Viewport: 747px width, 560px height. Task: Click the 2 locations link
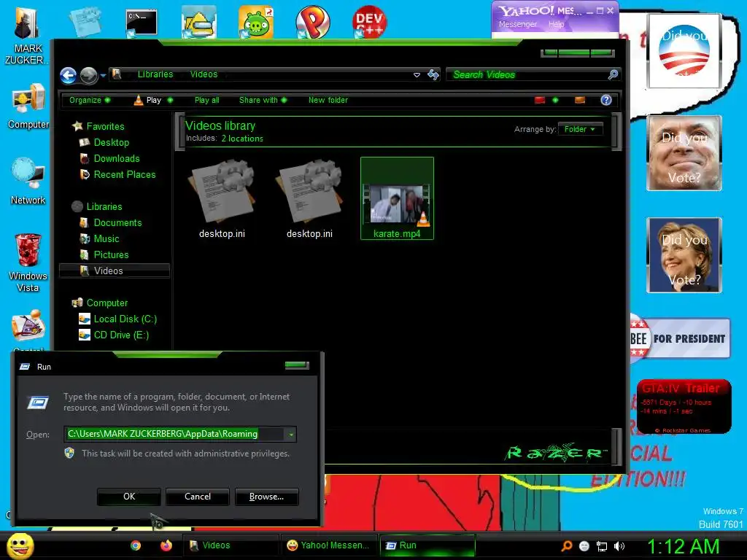click(242, 139)
